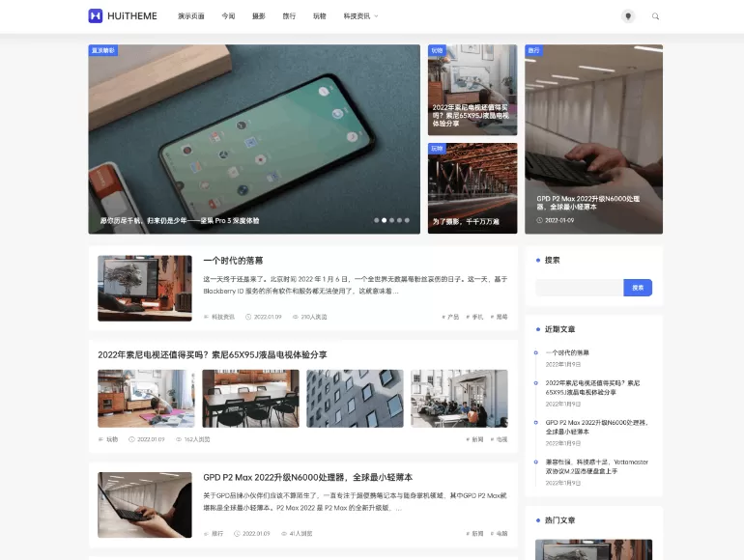The width and height of the screenshot is (744, 560).
Task: Focus the sidebar search input field
Action: tap(579, 288)
